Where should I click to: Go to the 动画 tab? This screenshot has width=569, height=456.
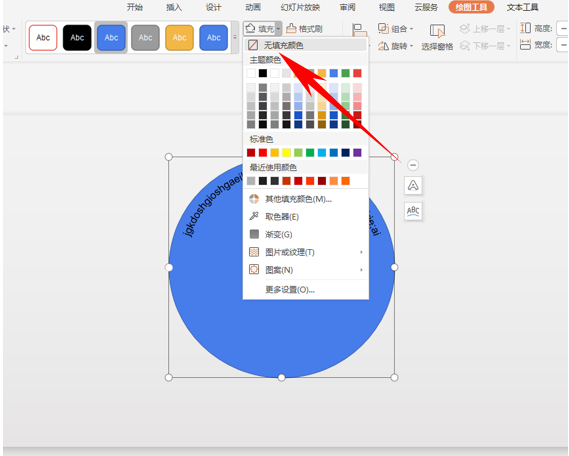point(253,7)
